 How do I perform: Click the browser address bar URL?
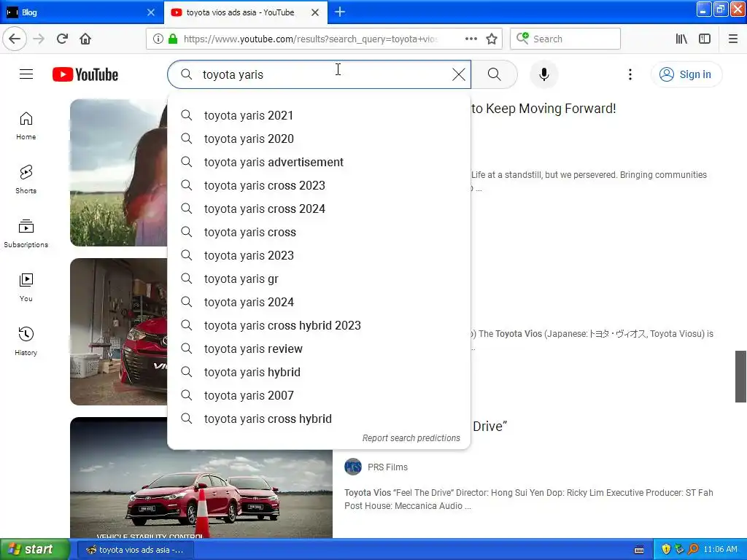click(309, 39)
